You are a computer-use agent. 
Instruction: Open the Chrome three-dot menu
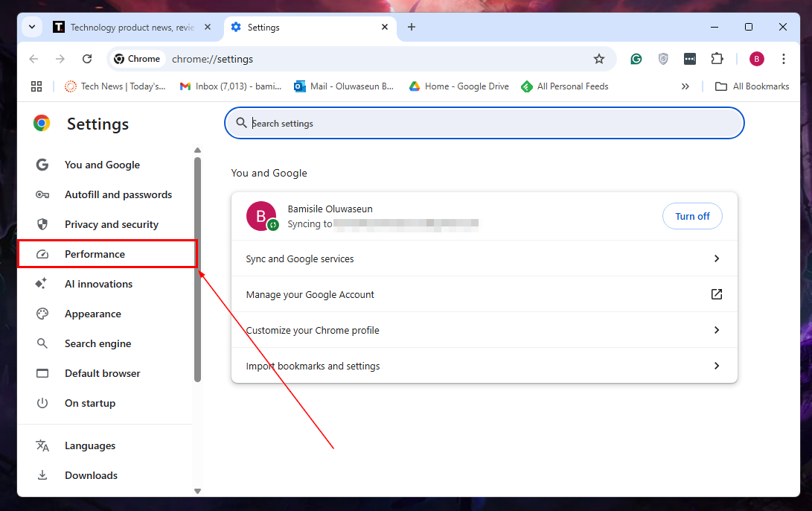click(783, 59)
